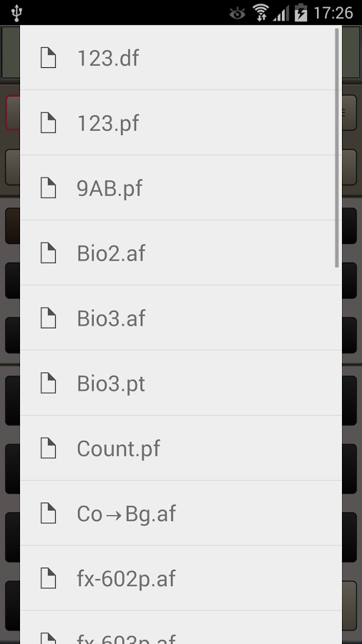The height and width of the screenshot is (644, 362).
Task: Open fx-602p.af from the list
Action: click(181, 578)
